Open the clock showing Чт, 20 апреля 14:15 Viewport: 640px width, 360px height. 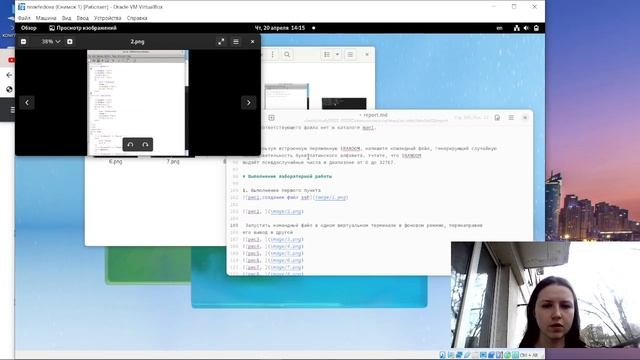pos(280,28)
